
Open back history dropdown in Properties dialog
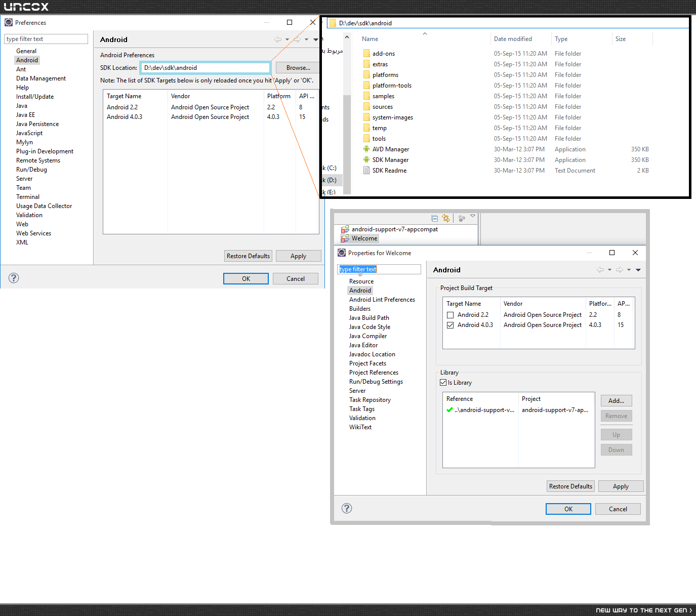pyautogui.click(x=609, y=270)
